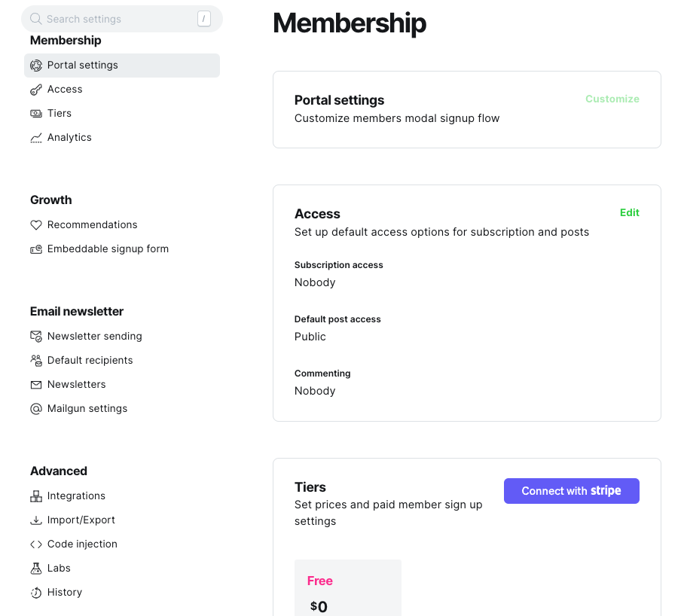Click the Connect with Stripe button

point(571,491)
